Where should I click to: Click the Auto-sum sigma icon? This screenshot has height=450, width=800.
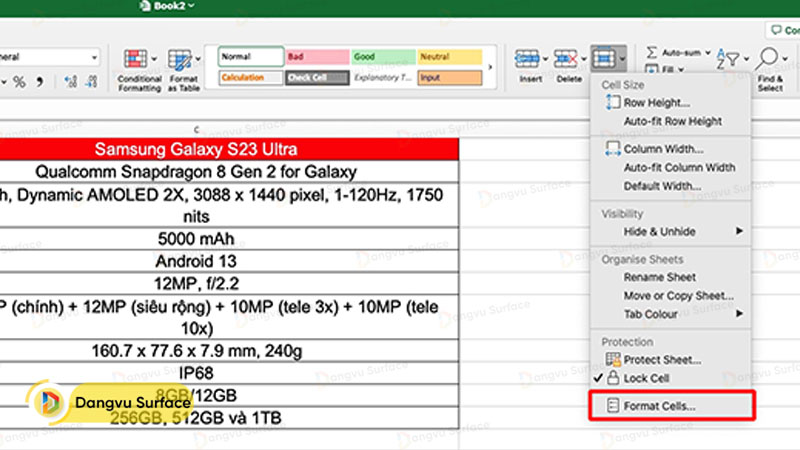coord(652,51)
